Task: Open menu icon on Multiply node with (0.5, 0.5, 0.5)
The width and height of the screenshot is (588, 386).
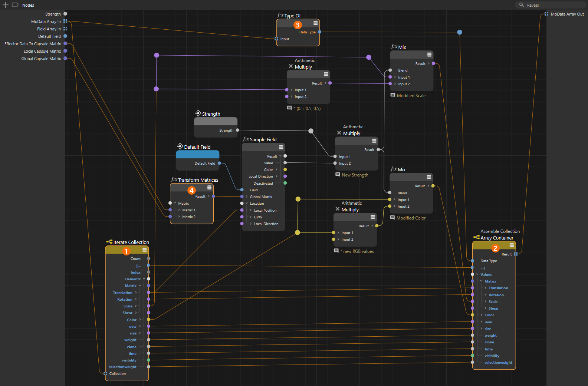Action: (326, 74)
